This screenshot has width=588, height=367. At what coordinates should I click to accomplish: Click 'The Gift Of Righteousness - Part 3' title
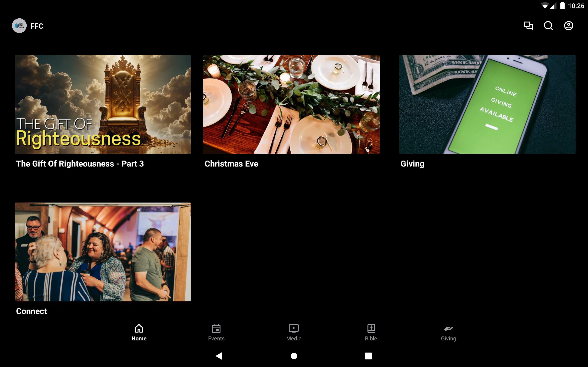[x=80, y=164]
